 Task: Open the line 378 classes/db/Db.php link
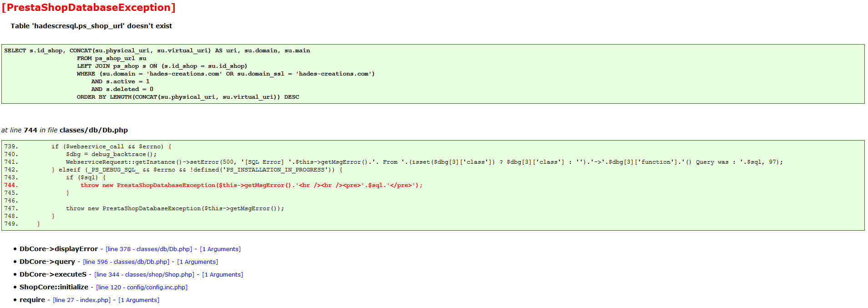(149, 249)
